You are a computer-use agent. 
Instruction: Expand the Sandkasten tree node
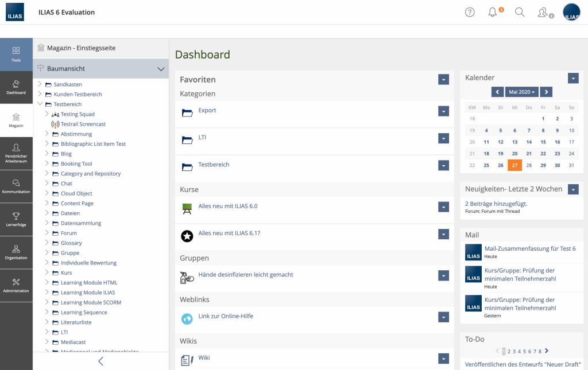point(40,84)
